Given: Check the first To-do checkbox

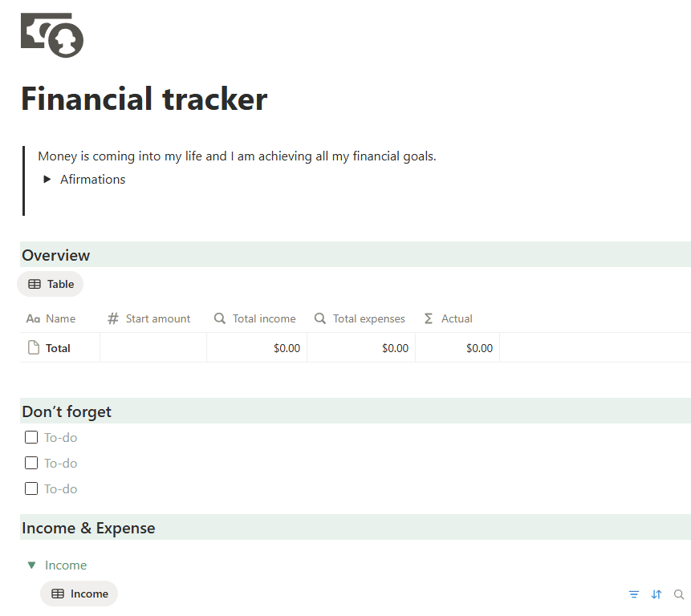Looking at the screenshot, I should point(31,437).
